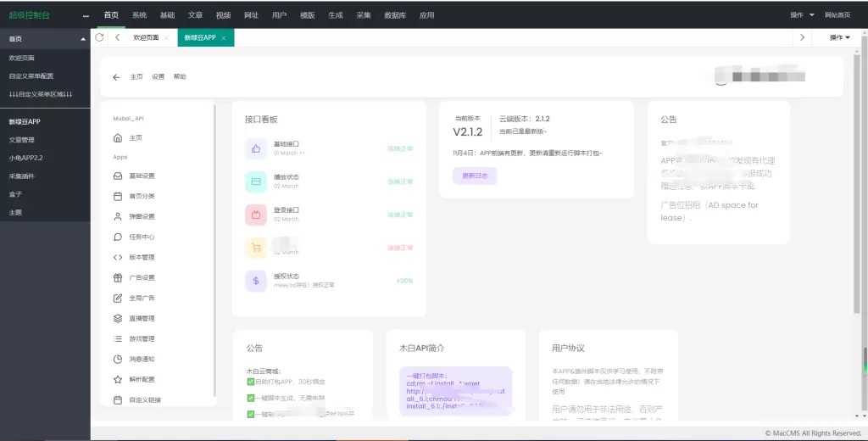The image size is (868, 441).
Task: Open the 系统 top menu
Action: 140,15
